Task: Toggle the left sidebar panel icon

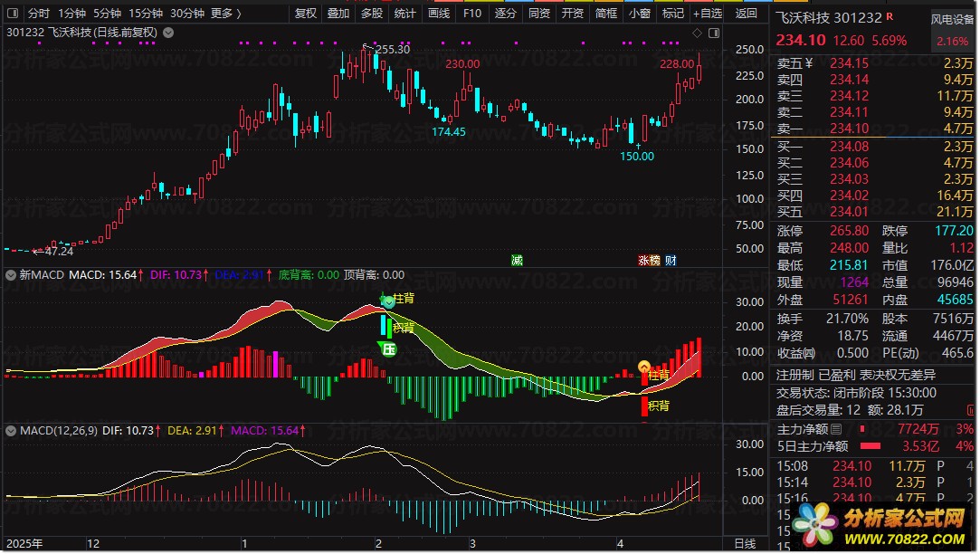Action: tap(13, 14)
